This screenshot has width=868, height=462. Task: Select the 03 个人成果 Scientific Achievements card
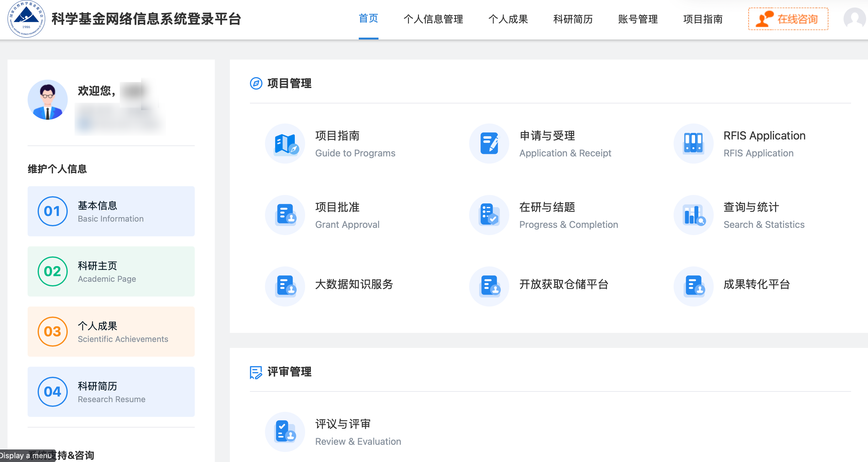(x=111, y=332)
